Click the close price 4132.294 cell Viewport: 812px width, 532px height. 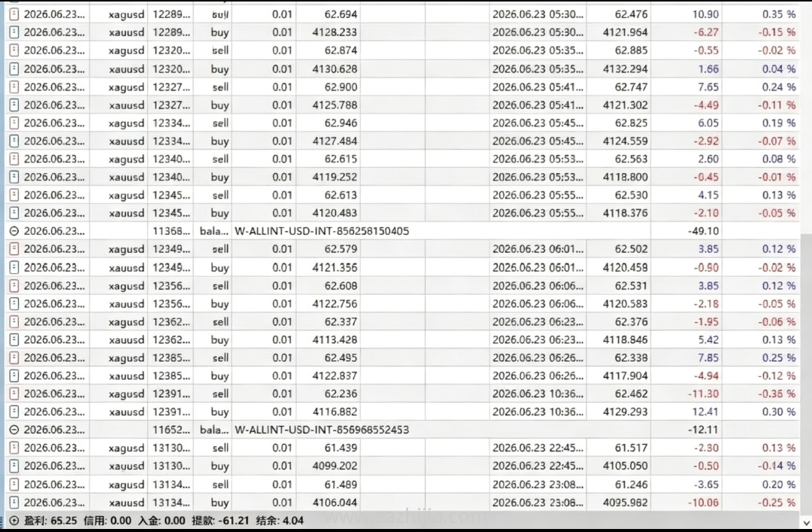625,69
